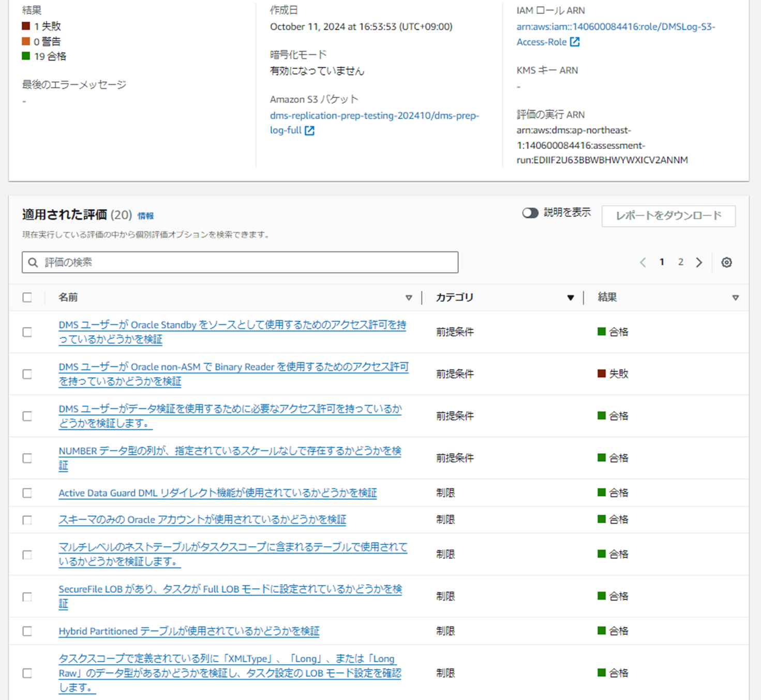Viewport: 761px width, 700px height.
Task: Click the external link icon beside dms-prep-log-full
Action: click(309, 130)
